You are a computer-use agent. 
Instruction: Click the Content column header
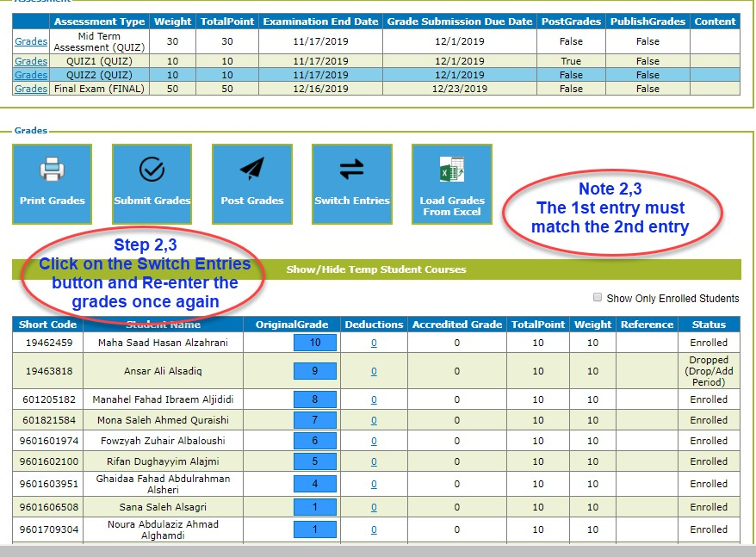715,22
